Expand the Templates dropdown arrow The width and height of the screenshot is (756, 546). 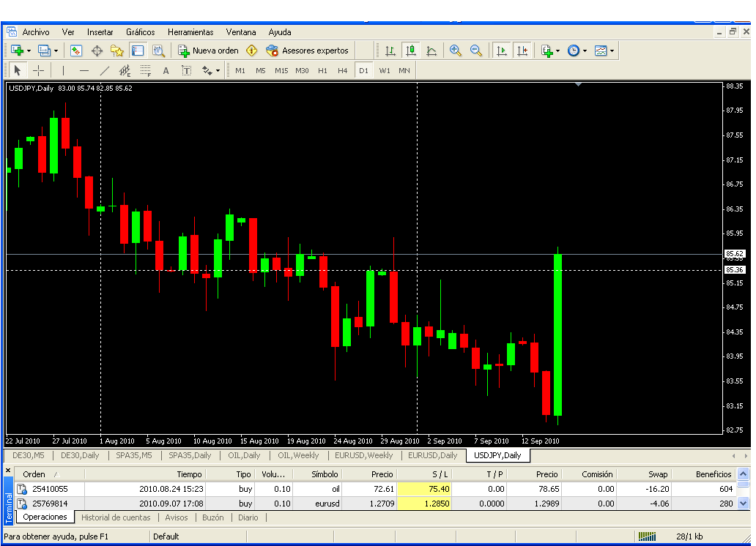point(612,51)
